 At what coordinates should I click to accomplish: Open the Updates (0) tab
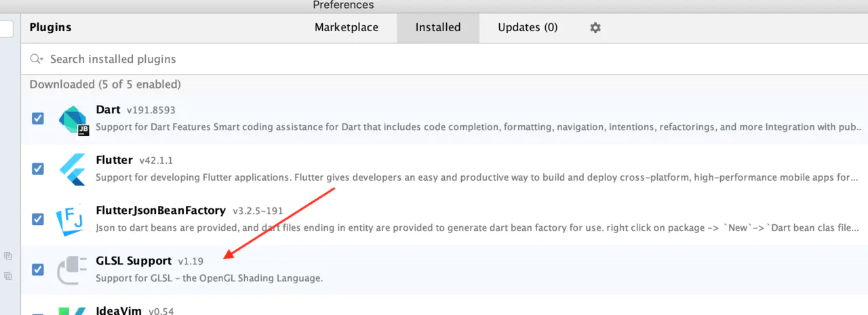[x=528, y=28]
